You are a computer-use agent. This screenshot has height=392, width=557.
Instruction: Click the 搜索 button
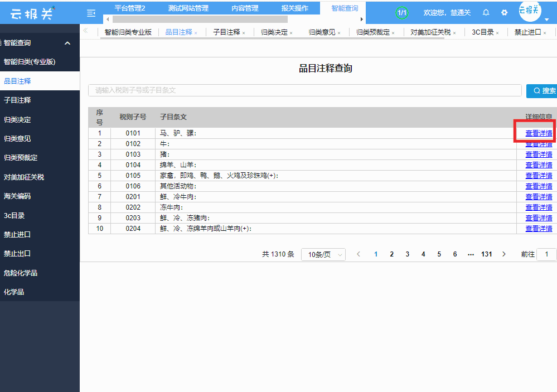click(x=541, y=91)
